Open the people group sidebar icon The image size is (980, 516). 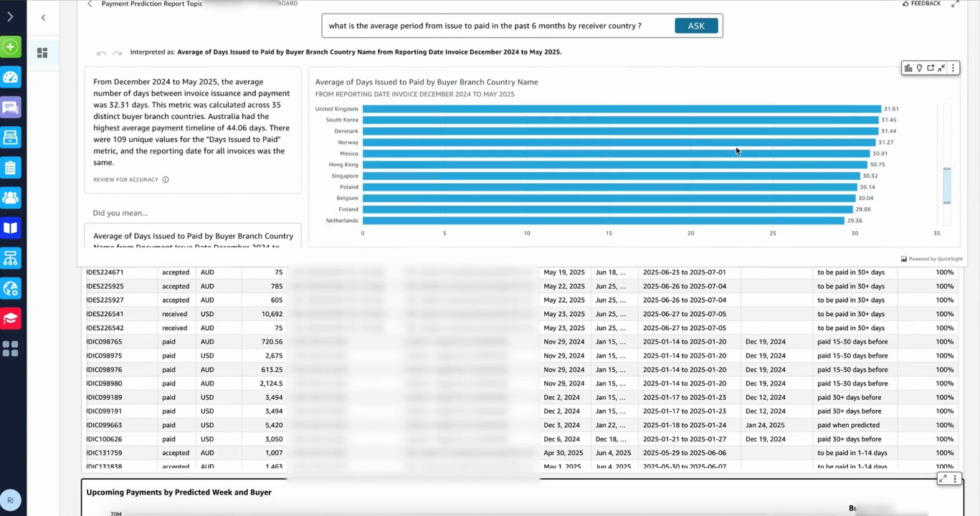pyautogui.click(x=11, y=198)
